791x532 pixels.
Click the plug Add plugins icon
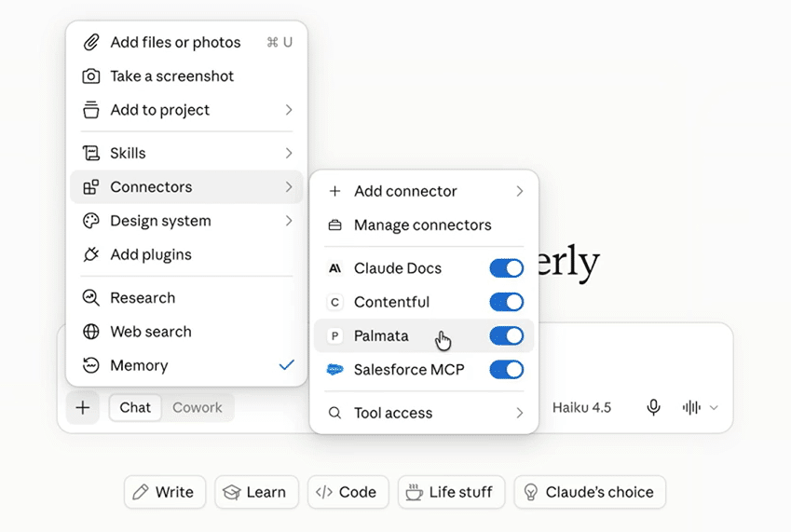(90, 254)
